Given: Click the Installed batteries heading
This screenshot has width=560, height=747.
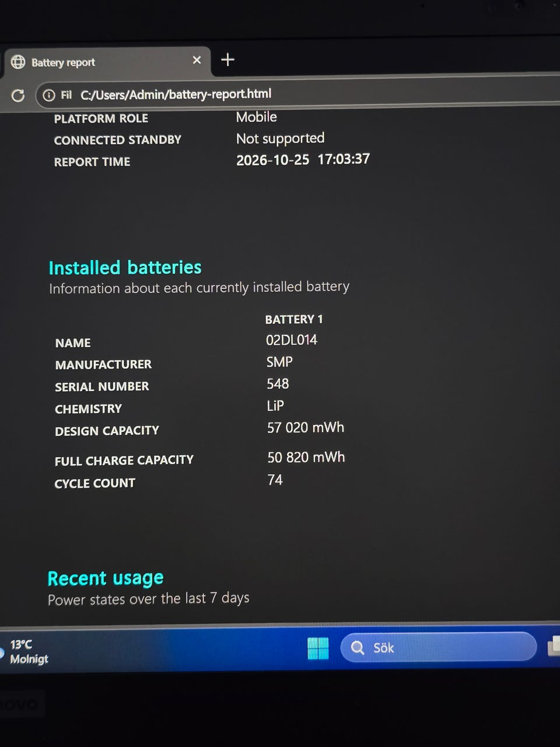Looking at the screenshot, I should [x=125, y=267].
